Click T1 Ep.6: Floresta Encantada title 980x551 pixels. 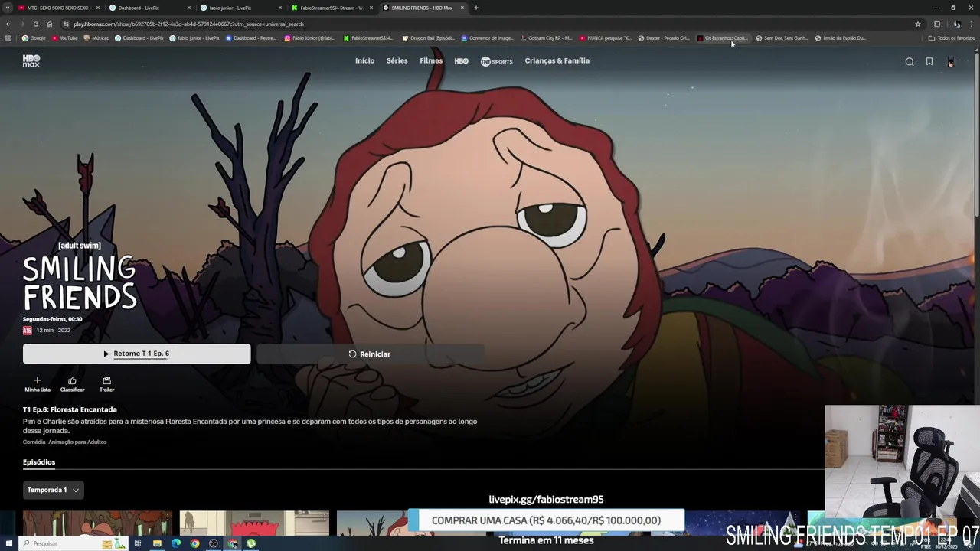point(70,409)
